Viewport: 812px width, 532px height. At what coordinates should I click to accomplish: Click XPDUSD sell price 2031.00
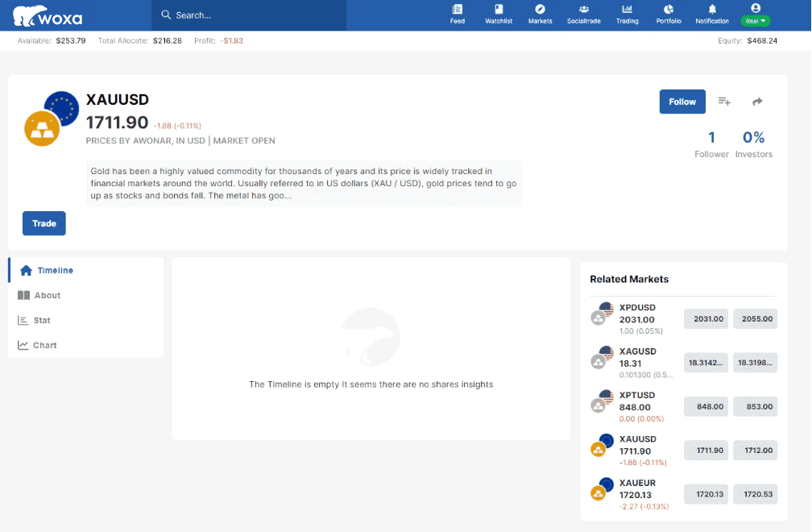(708, 318)
